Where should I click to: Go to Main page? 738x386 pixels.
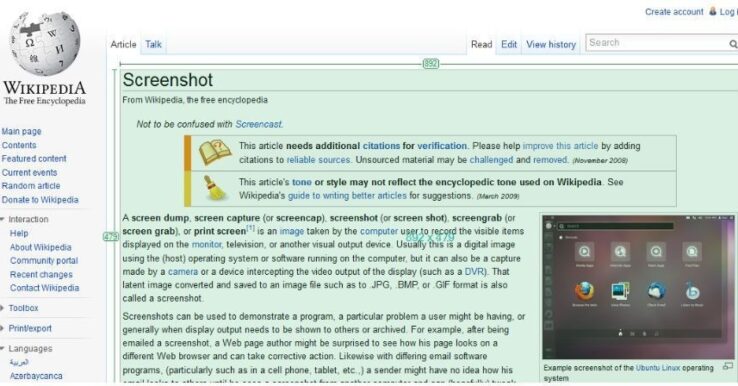click(21, 131)
